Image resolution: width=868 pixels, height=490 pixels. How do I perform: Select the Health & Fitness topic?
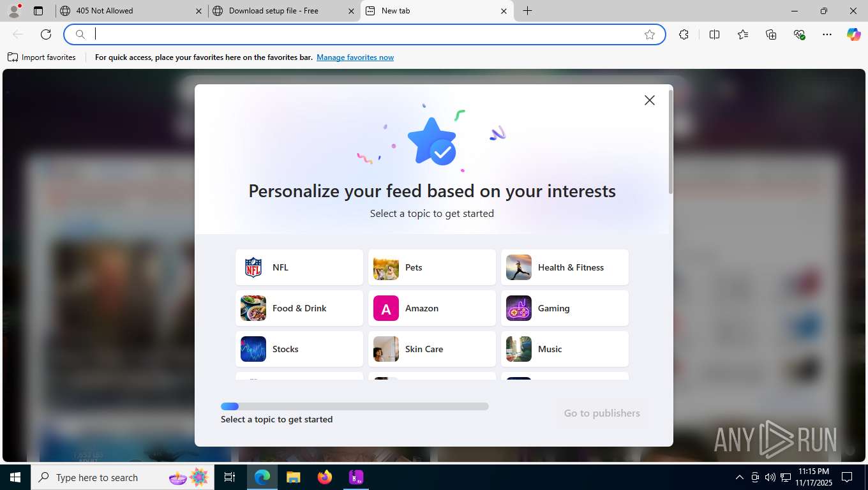[x=565, y=267]
